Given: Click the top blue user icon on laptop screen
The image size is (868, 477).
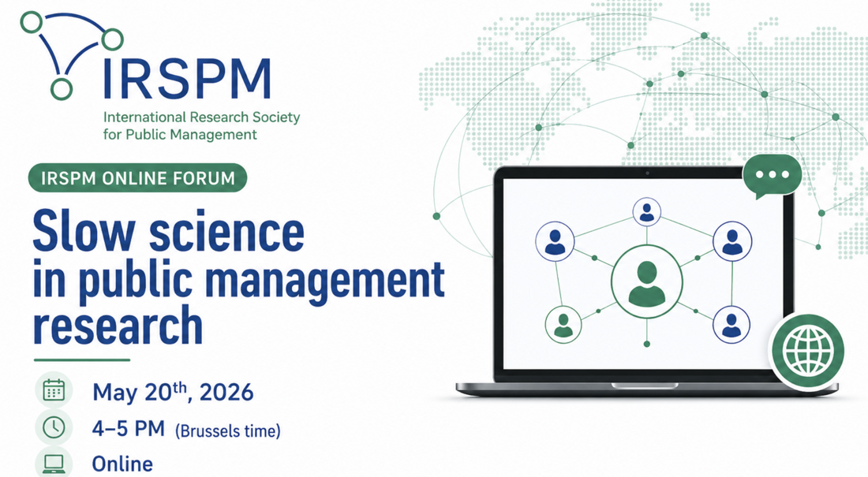Looking at the screenshot, I should (x=646, y=212).
